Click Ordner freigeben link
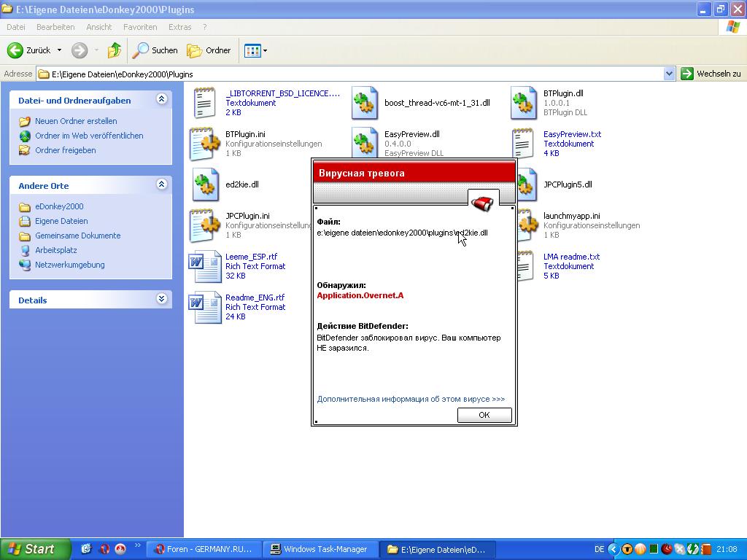747x560 pixels. (65, 150)
